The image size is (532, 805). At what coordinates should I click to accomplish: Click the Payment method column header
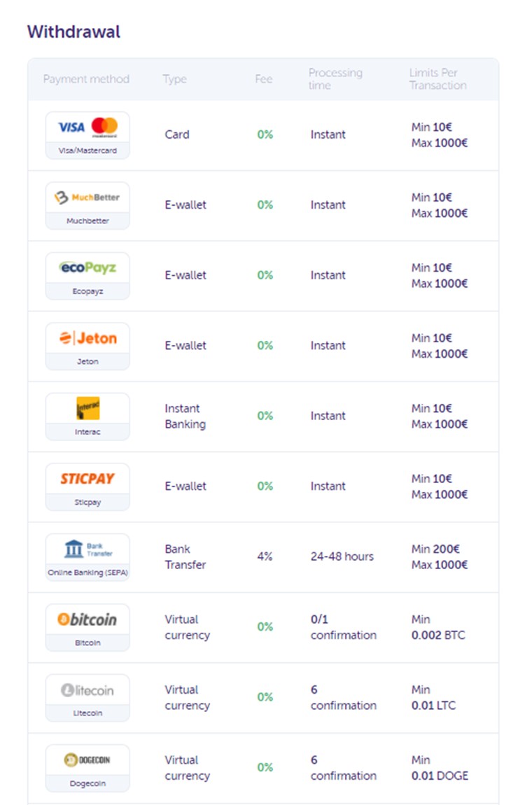(x=86, y=79)
